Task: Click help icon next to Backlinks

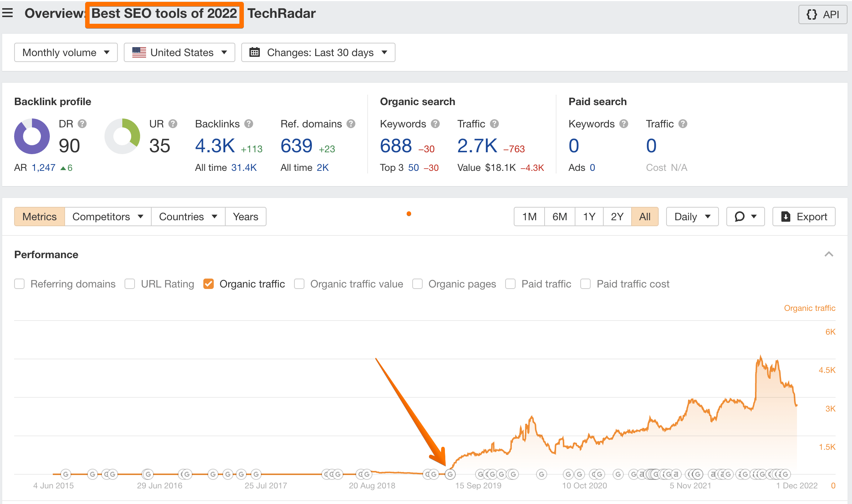Action: [x=249, y=124]
